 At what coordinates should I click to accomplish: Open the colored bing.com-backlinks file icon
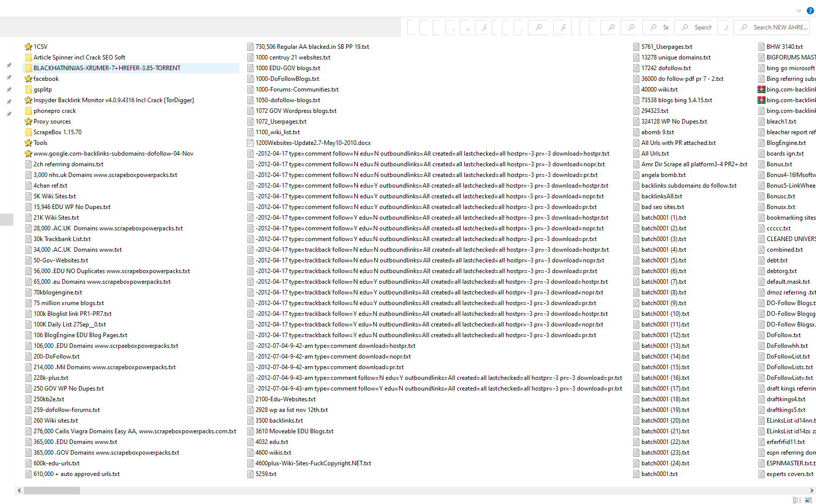(x=761, y=89)
